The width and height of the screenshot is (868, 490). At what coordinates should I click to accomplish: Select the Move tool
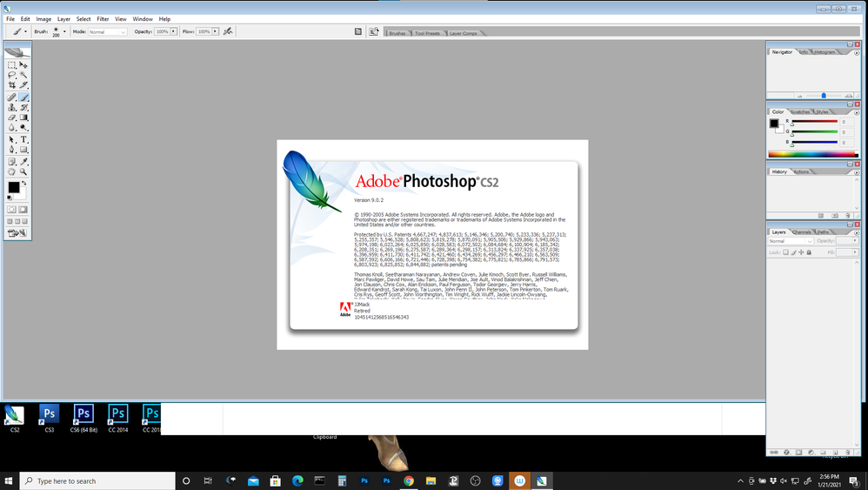23,64
